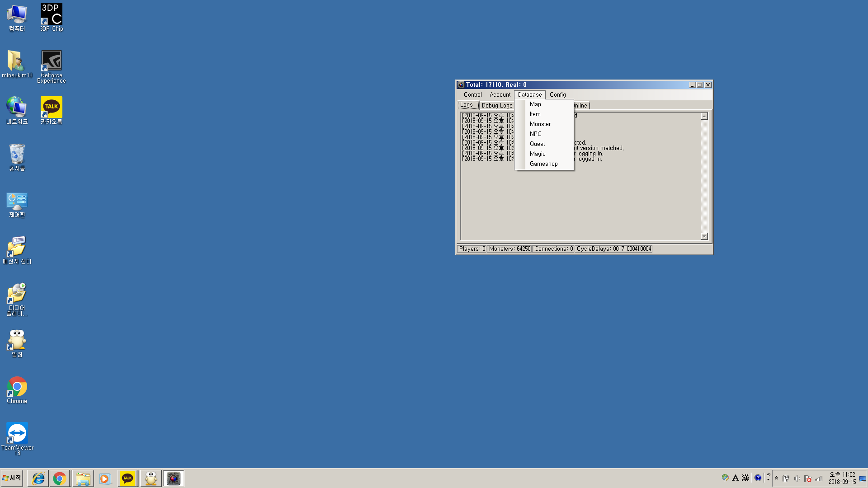Click the Connections: 0 status field
The width and height of the screenshot is (868, 488).
553,249
